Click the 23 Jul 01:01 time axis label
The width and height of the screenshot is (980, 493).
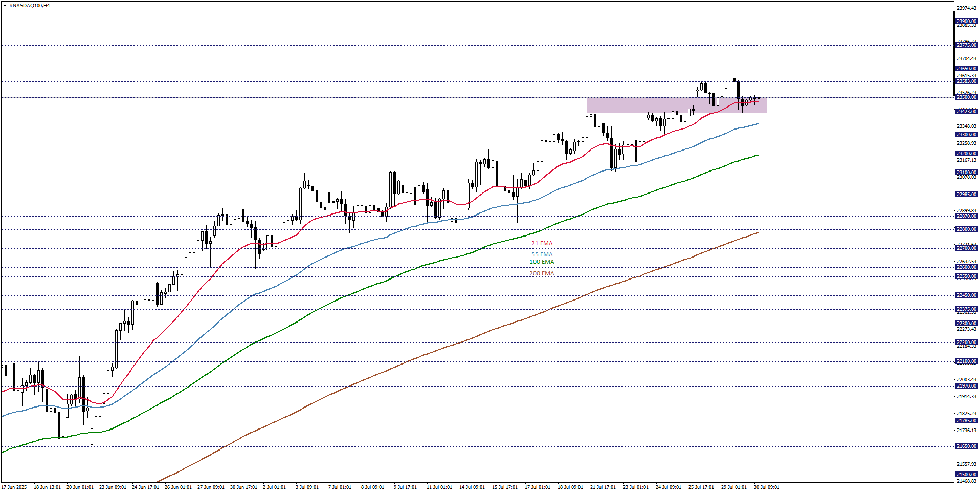[636, 487]
